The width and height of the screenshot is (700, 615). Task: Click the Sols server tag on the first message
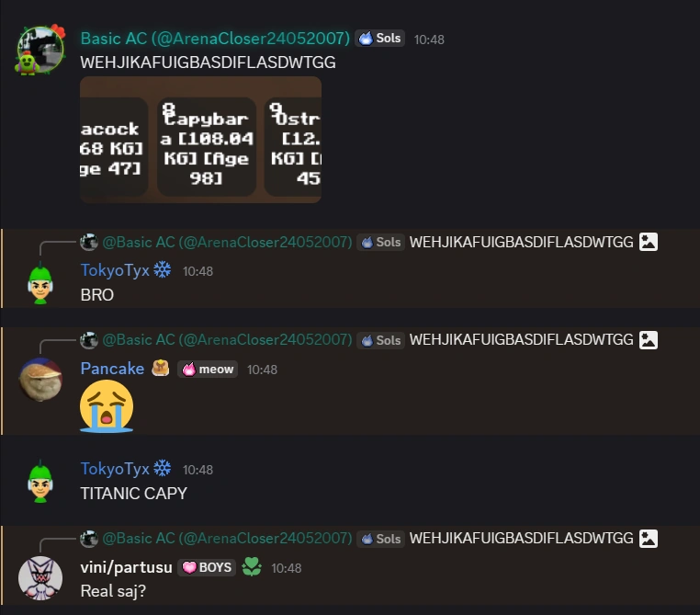(380, 39)
